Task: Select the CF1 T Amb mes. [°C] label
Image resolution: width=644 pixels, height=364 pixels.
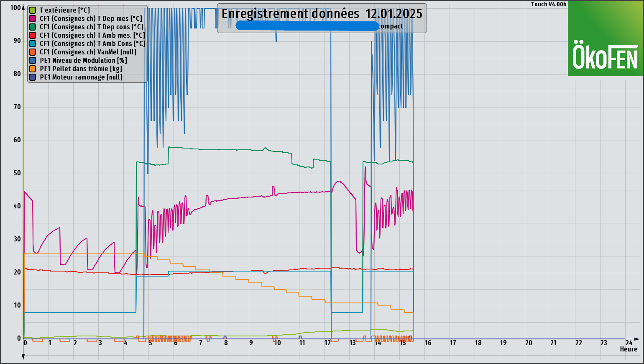Action: [x=92, y=35]
